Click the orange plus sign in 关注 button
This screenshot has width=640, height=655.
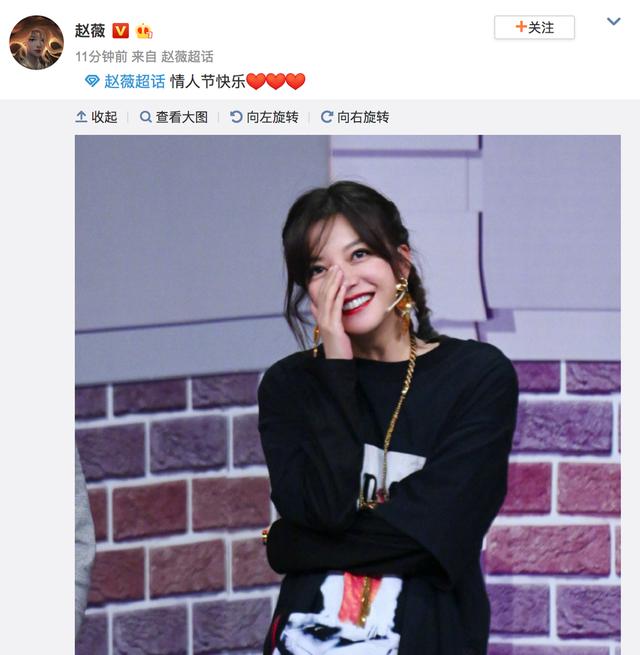(521, 27)
